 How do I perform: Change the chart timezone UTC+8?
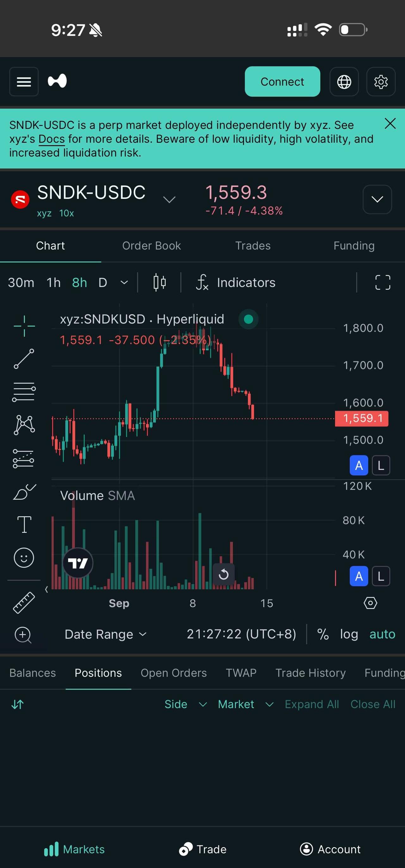(x=241, y=634)
